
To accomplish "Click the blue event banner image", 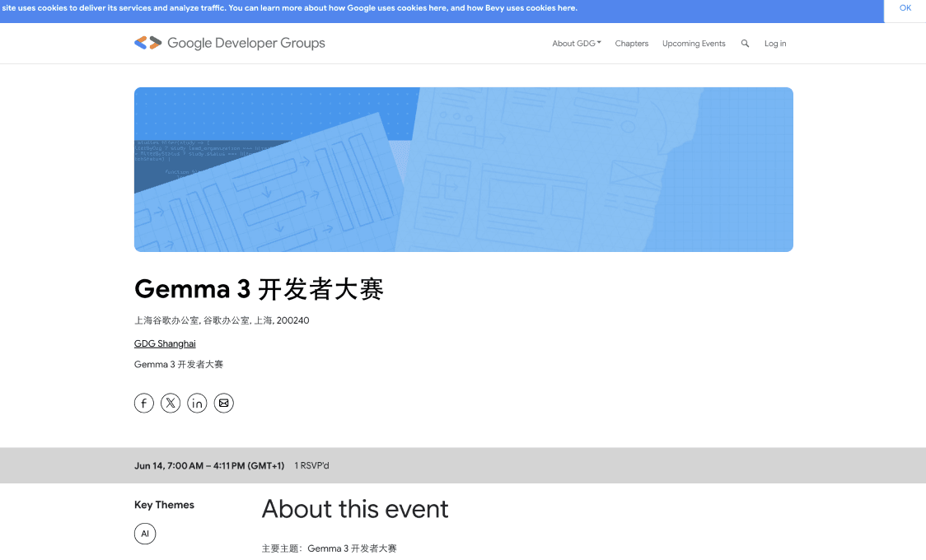I will [463, 169].
